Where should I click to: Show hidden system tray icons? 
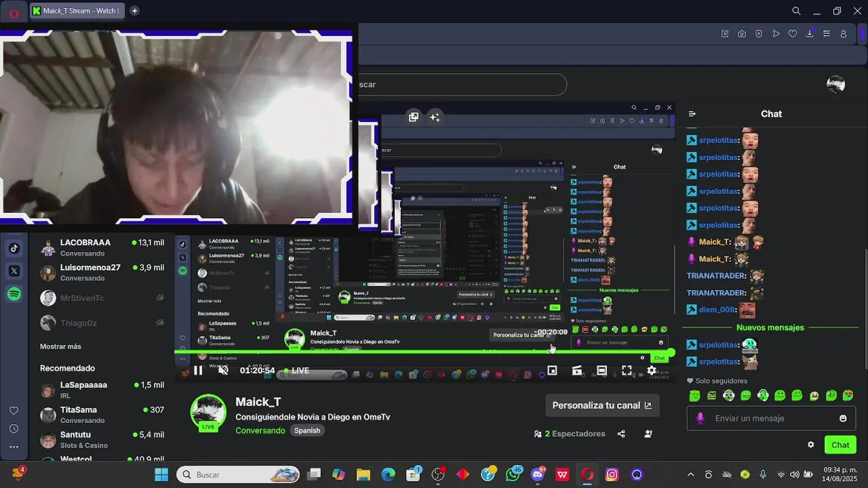coord(690,474)
